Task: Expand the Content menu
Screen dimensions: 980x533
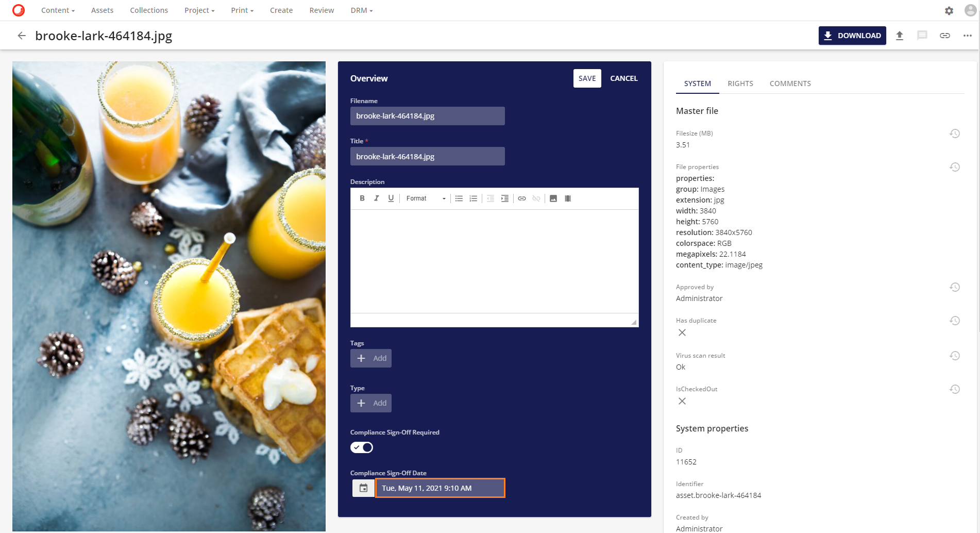Action: 58,10
